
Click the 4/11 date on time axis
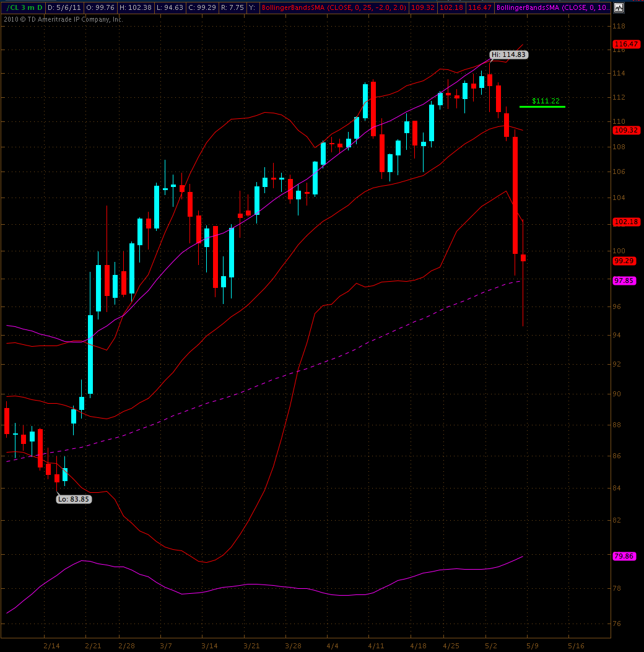pyautogui.click(x=376, y=645)
